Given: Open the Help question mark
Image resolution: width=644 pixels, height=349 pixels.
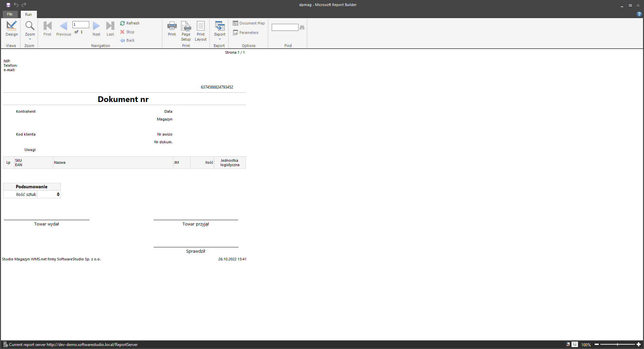Looking at the screenshot, I should pyautogui.click(x=639, y=14).
